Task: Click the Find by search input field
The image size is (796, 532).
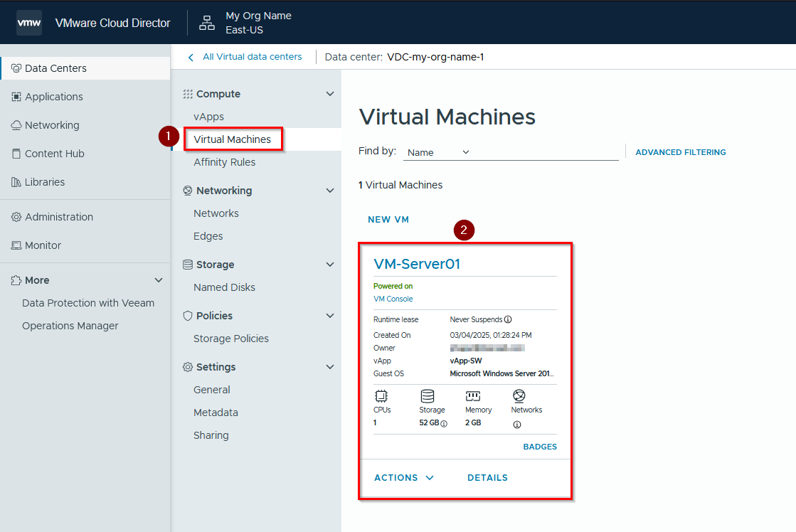Action: pyautogui.click(x=546, y=152)
